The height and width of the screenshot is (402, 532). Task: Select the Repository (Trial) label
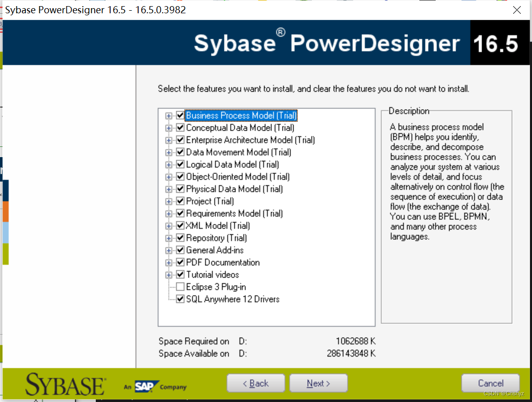[x=217, y=238]
